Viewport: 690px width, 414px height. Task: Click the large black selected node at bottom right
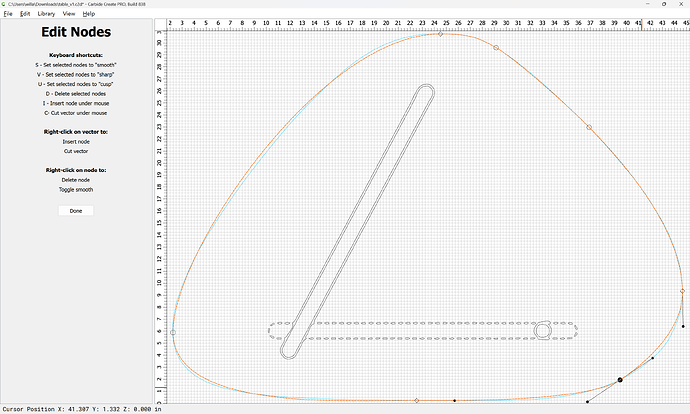[x=620, y=380]
